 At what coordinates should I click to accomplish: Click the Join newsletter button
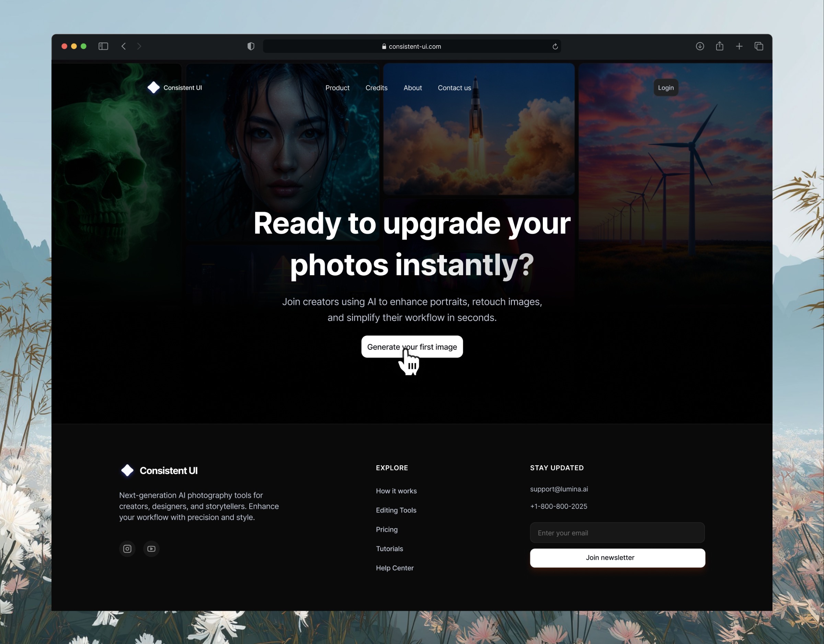point(617,558)
